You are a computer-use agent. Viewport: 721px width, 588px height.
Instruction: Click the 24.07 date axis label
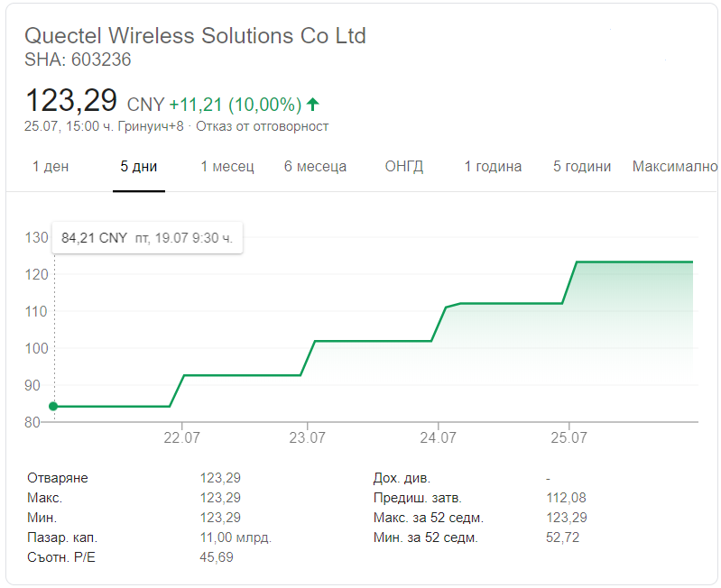tap(439, 437)
